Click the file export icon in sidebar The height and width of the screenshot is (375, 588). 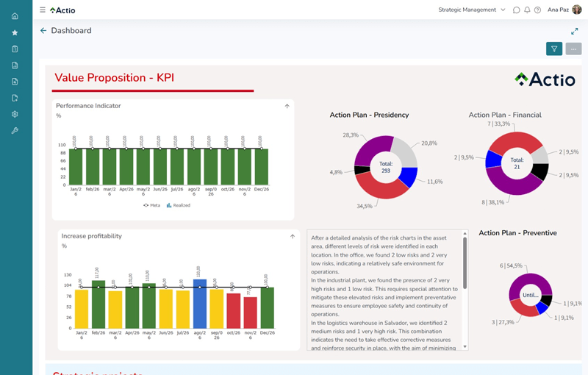(15, 98)
